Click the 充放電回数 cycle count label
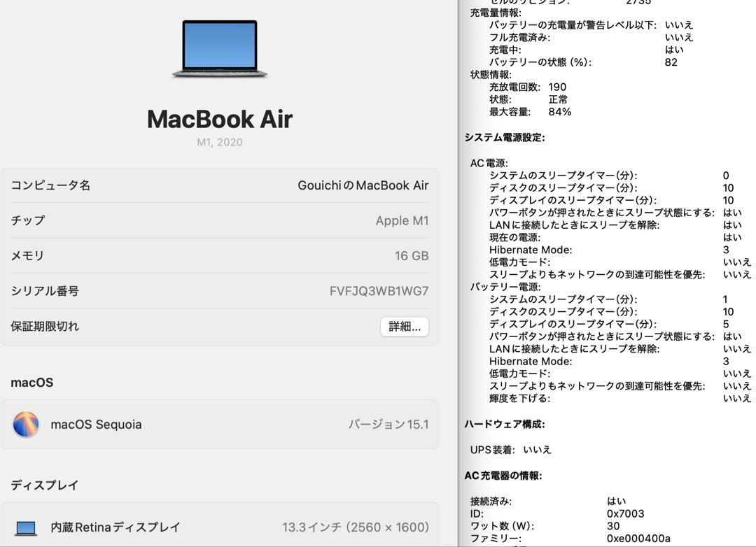756x547 pixels. pyautogui.click(x=514, y=87)
